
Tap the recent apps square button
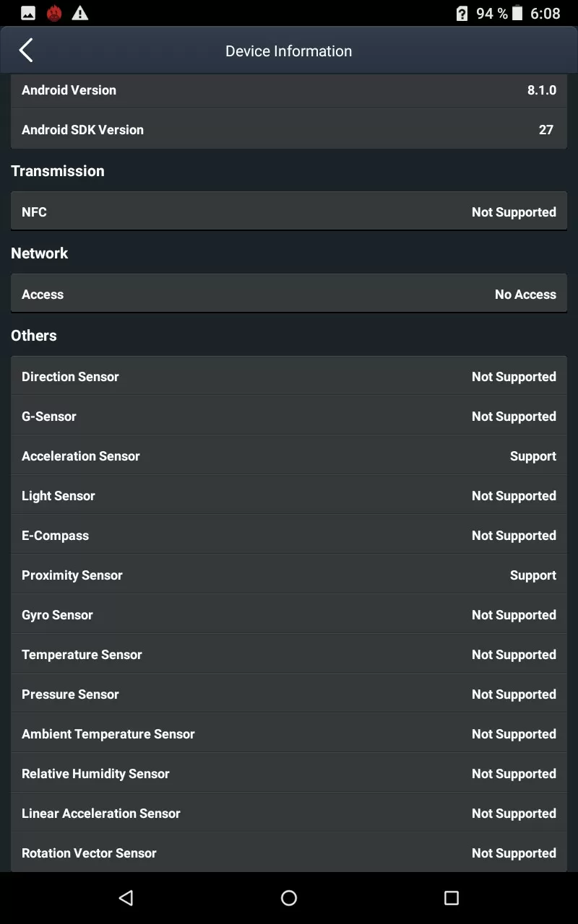[x=452, y=897]
